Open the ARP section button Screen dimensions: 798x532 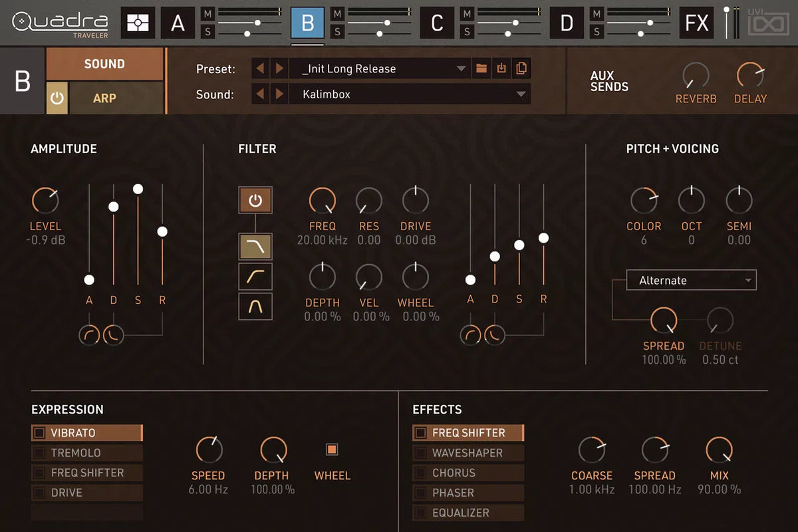point(104,98)
